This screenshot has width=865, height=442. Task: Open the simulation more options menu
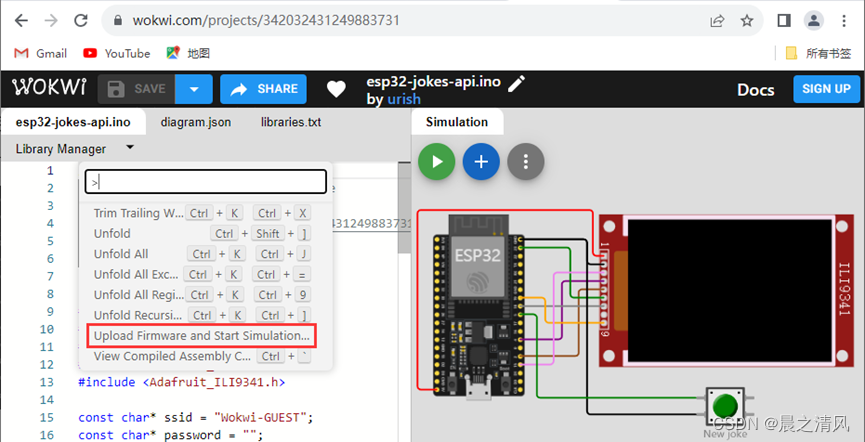(526, 162)
